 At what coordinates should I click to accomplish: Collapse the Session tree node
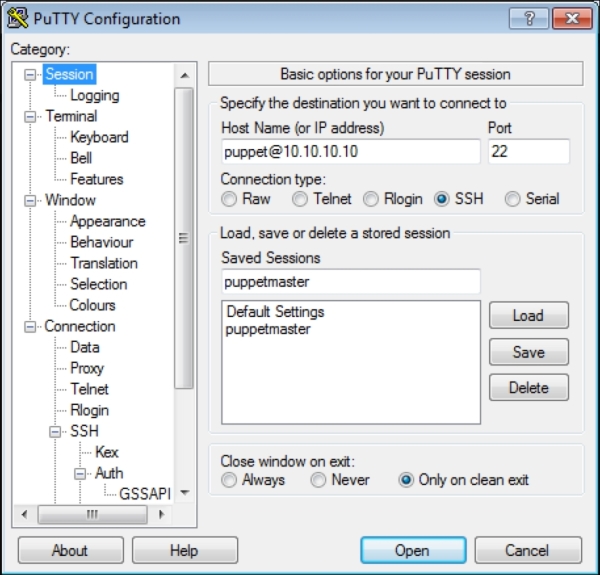tap(31, 74)
